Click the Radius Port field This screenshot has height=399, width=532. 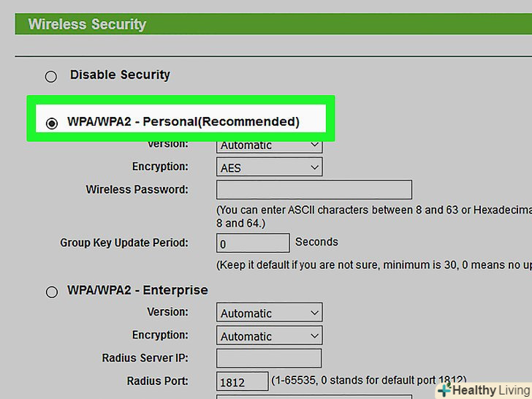point(242,381)
